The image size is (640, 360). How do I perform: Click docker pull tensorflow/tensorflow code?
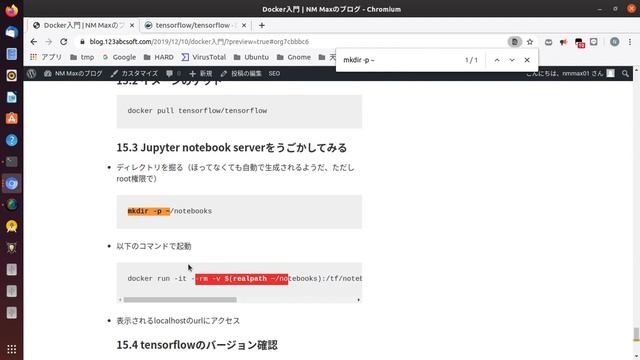[197, 111]
